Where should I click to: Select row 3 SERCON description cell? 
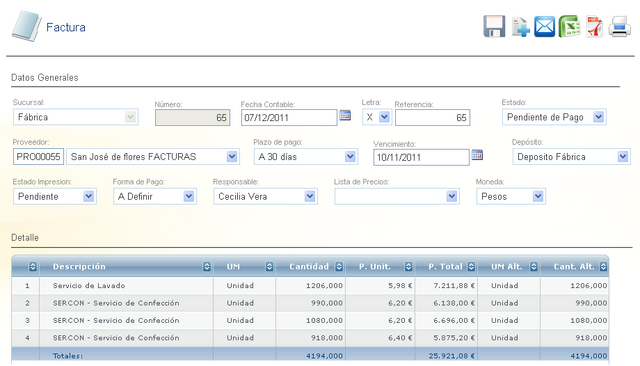click(x=116, y=321)
